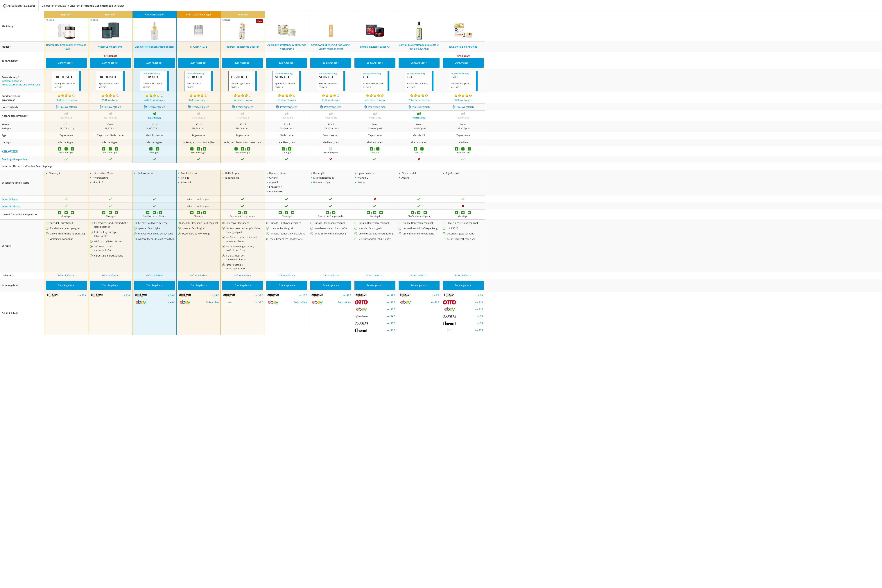The height and width of the screenshot is (588, 882).
Task: Open the 'Gute Wirkung' row label link
Action: [x=9, y=151]
